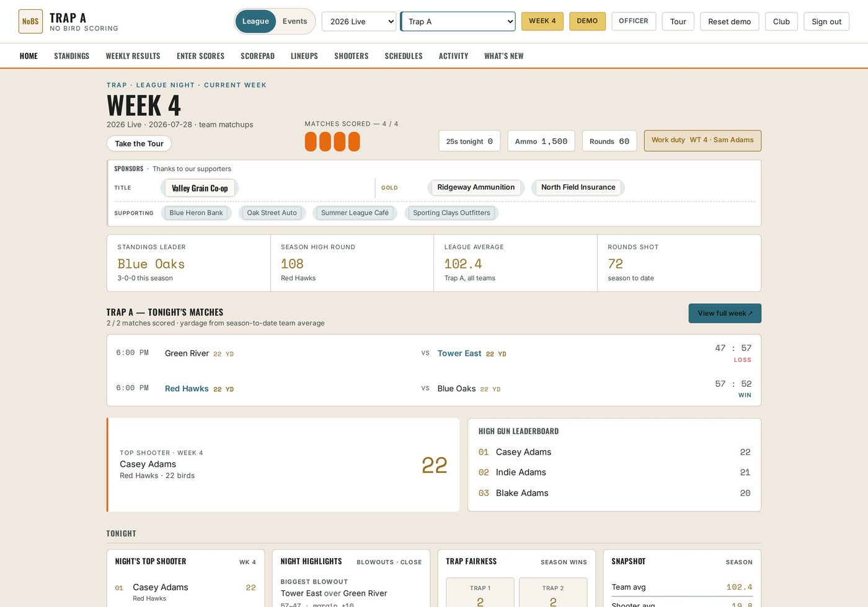Select Indie Adams in High Gun Leaderboard
The image size is (868, 607).
coord(614,472)
